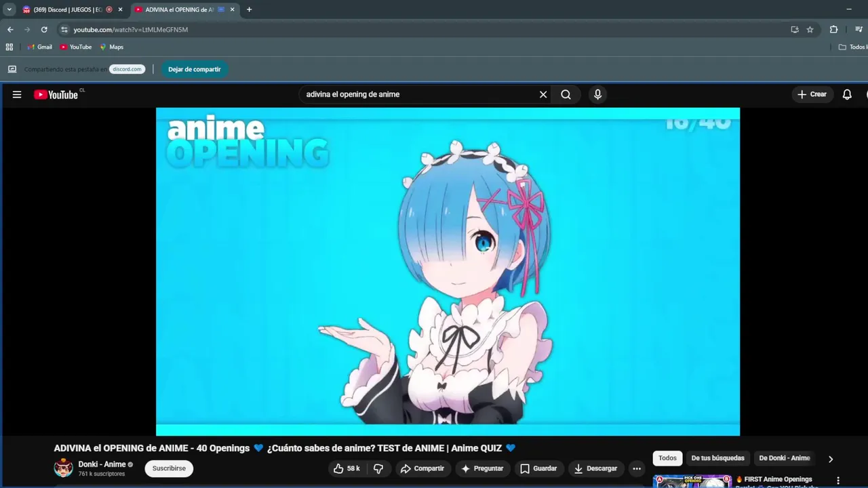Viewport: 868px width, 488px height.
Task: Like the video (58 k)
Action: [347, 468]
